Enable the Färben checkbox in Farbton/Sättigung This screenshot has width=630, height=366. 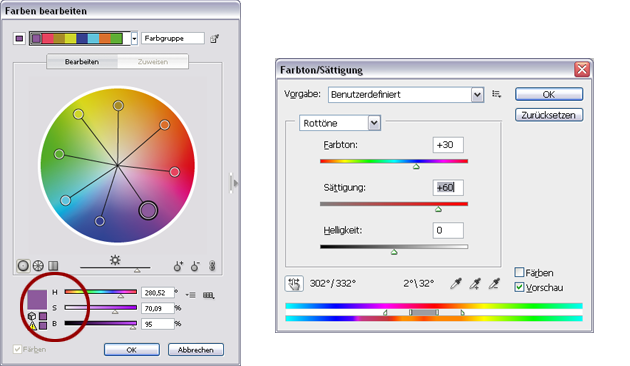pyautogui.click(x=519, y=272)
